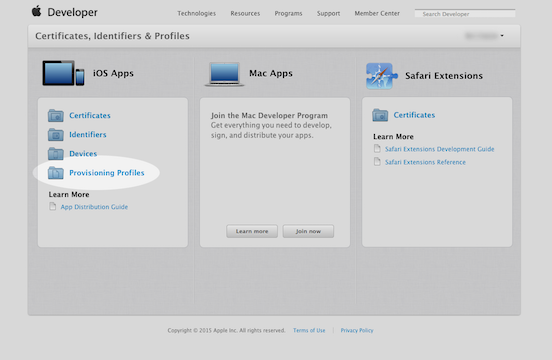
Task: Open the Technologies menu
Action: (x=196, y=13)
